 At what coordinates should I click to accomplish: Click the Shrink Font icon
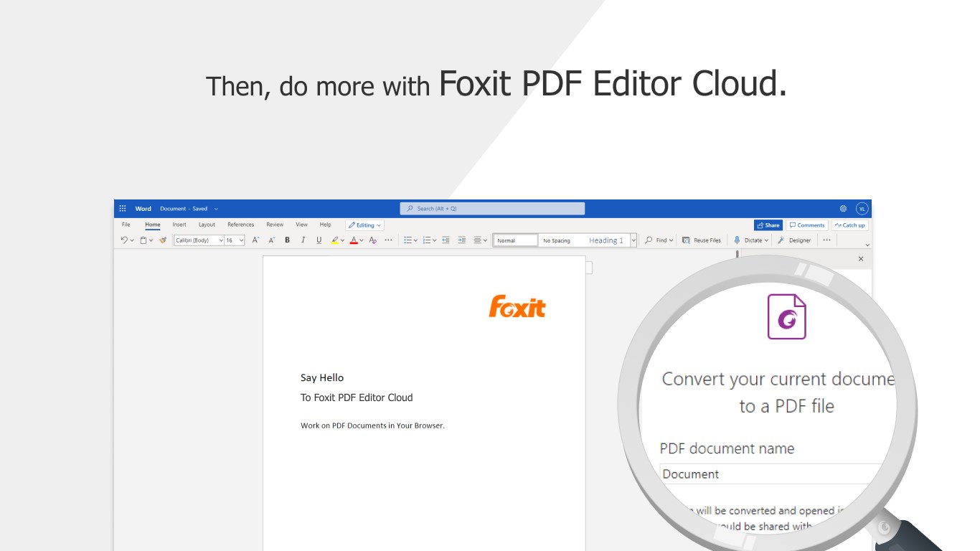click(x=271, y=240)
